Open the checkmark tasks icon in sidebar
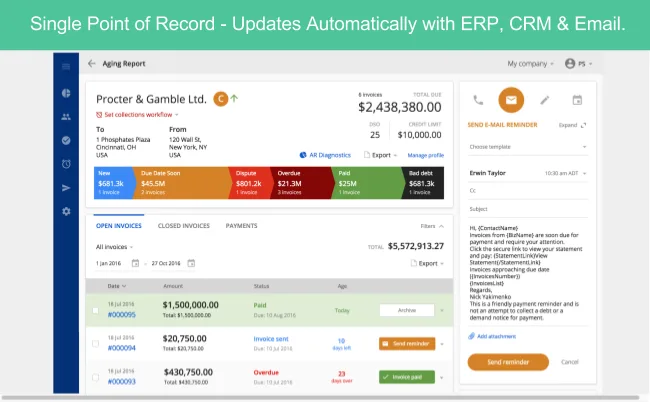This screenshot has height=402, width=650. click(x=66, y=140)
